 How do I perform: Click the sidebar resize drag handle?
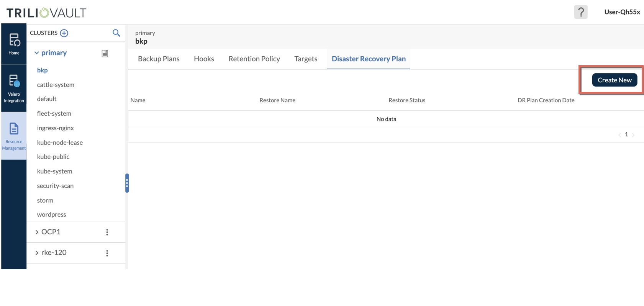(127, 183)
